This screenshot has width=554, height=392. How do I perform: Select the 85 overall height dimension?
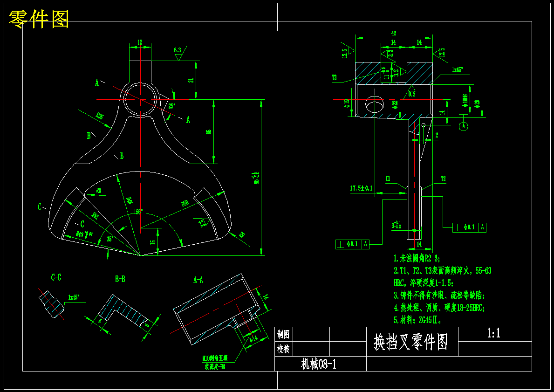coord(256,178)
